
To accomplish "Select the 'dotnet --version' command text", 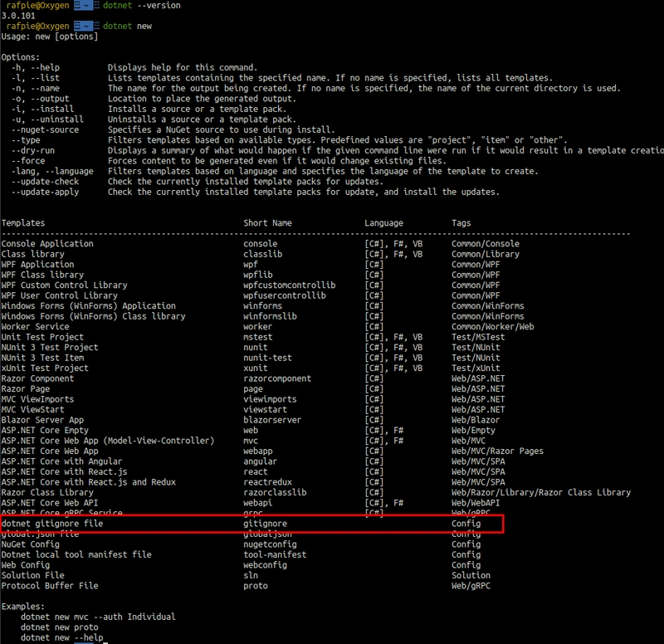I will [141, 6].
